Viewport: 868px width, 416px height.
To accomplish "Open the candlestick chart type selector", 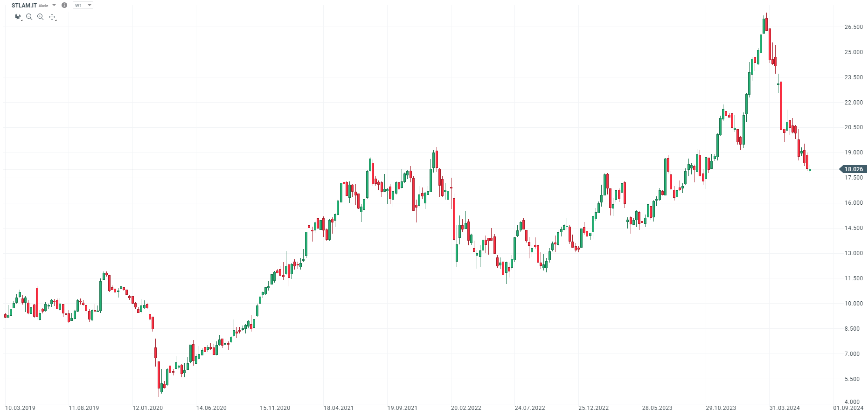I will coord(18,17).
